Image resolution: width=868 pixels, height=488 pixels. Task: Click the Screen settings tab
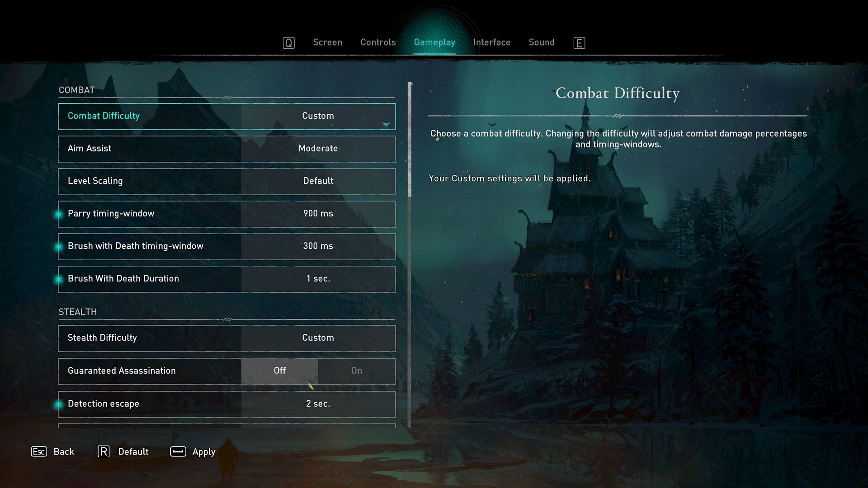click(x=327, y=42)
